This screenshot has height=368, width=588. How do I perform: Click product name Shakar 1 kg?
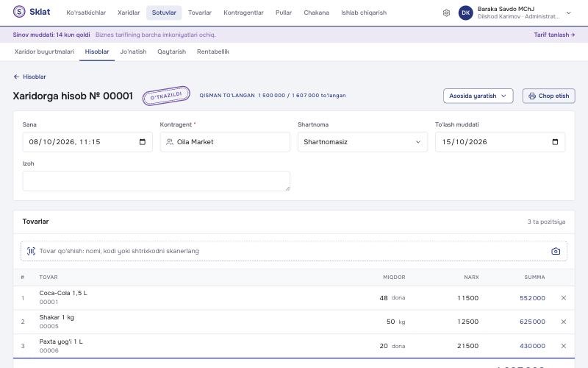tap(57, 317)
